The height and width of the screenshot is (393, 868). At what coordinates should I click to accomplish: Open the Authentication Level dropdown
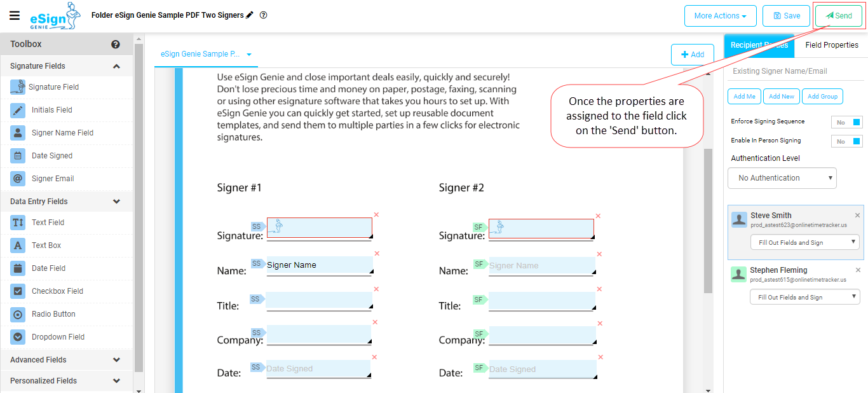click(782, 178)
